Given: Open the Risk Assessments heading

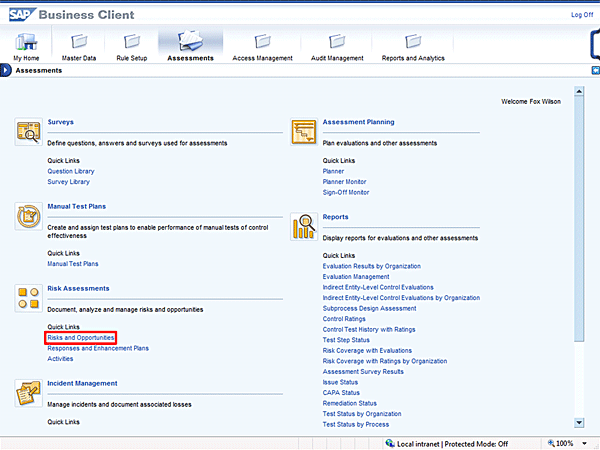Looking at the screenshot, I should point(78,289).
